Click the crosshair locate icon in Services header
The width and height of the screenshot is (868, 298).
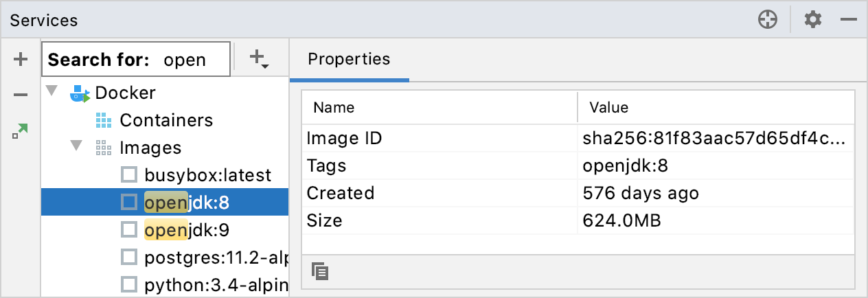pyautogui.click(x=767, y=20)
